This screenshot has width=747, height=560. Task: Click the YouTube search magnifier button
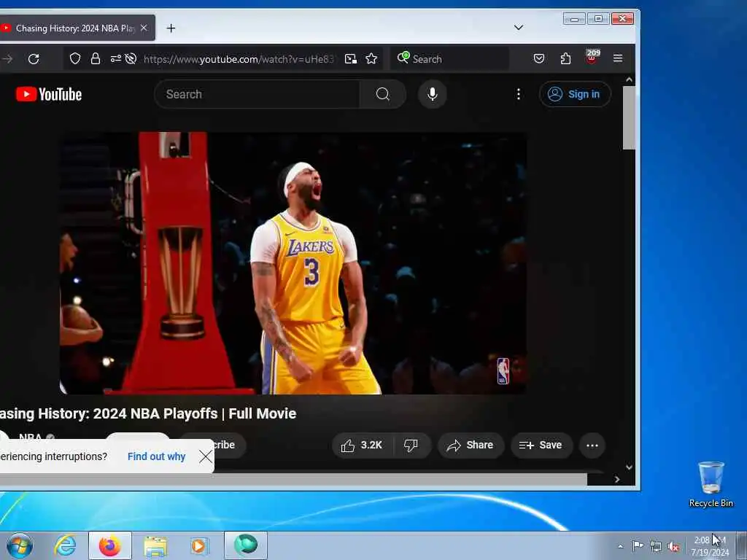(382, 94)
